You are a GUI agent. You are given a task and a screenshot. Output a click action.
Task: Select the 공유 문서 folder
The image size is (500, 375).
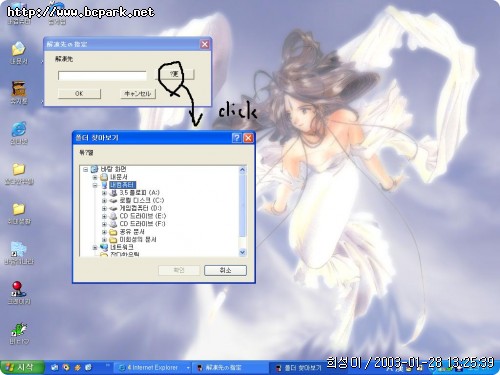pos(132,232)
